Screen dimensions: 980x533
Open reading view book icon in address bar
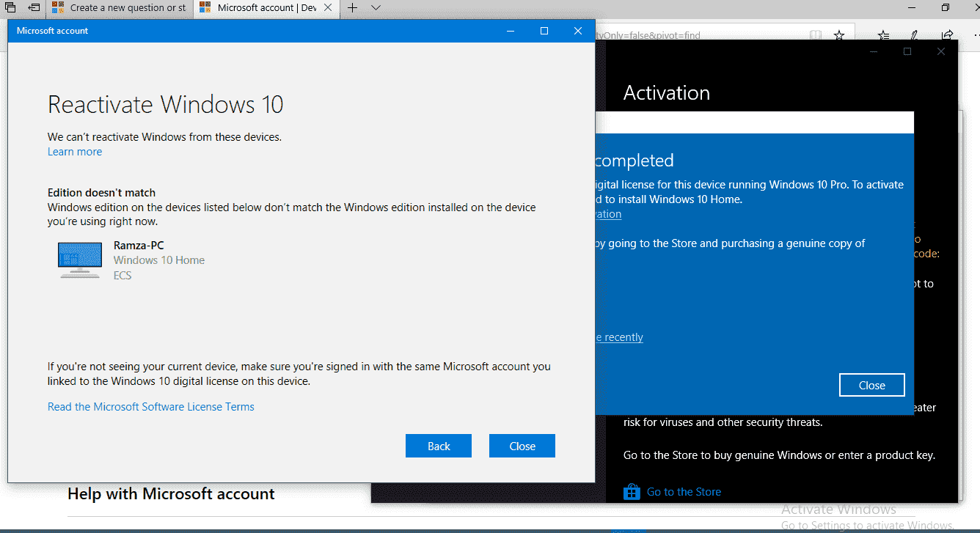point(815,34)
